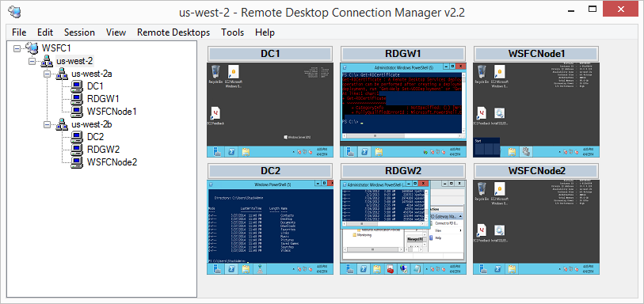Viewport: 644px width, 304px height.
Task: Click the WSFCNode1 thumbnail header
Action: (x=536, y=54)
